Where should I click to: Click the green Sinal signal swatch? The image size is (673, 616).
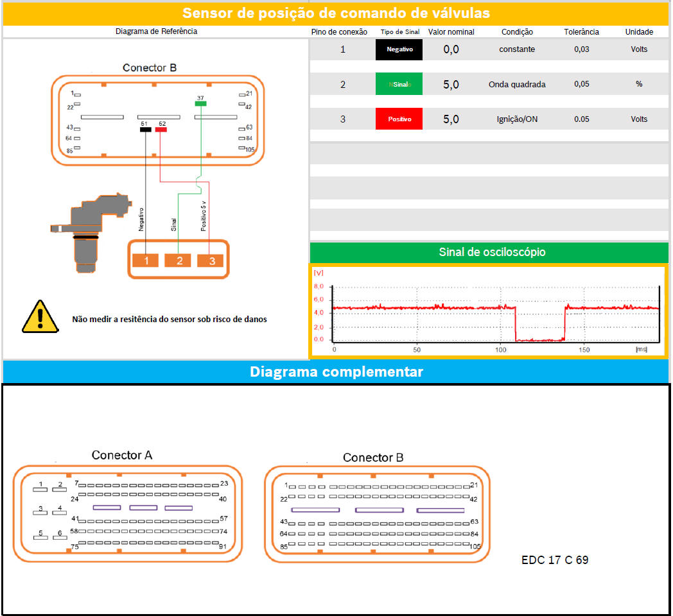399,84
